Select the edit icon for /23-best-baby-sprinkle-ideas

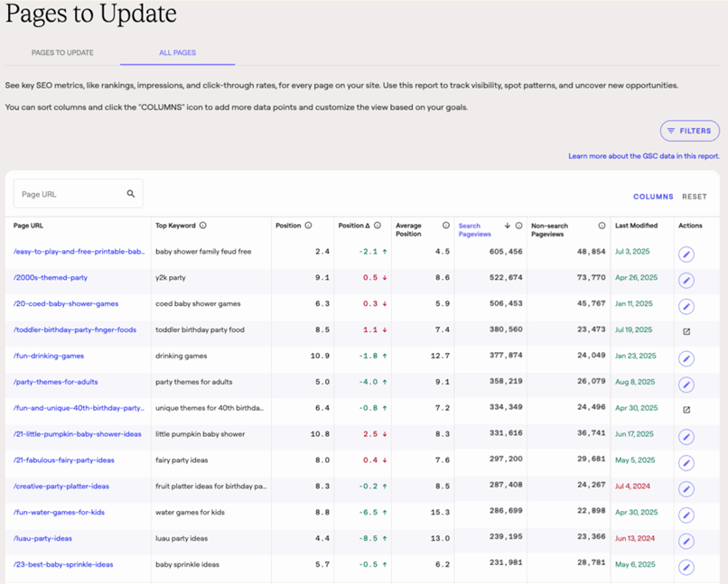(686, 567)
